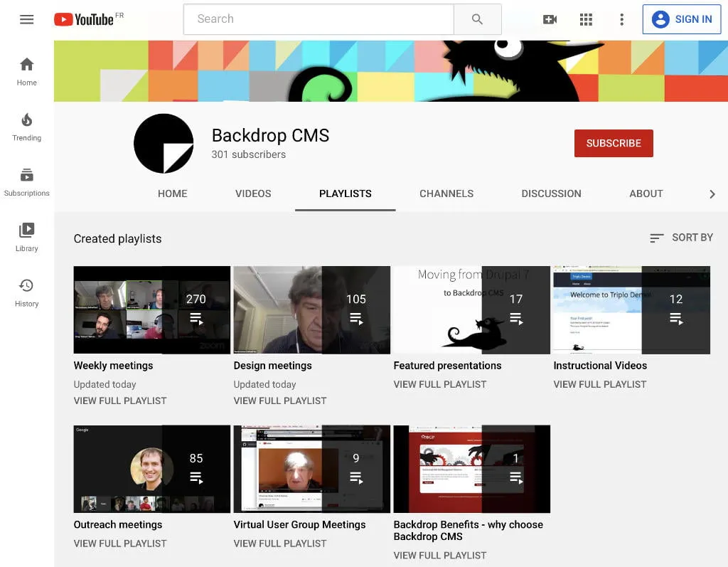Image resolution: width=728 pixels, height=567 pixels.
Task: Click playlist icon on Backdrop Benefits thumbnail
Action: [516, 478]
